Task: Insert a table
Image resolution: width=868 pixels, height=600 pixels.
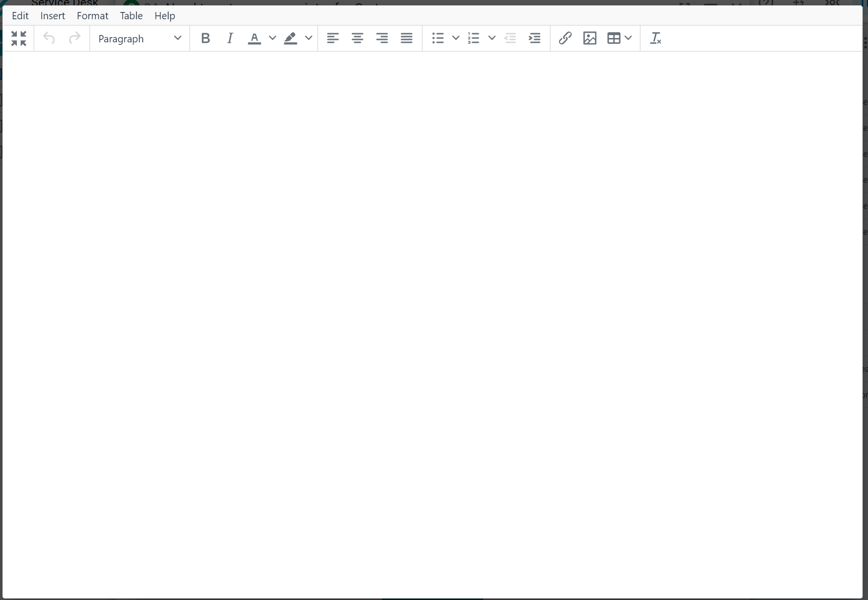Action: click(614, 38)
